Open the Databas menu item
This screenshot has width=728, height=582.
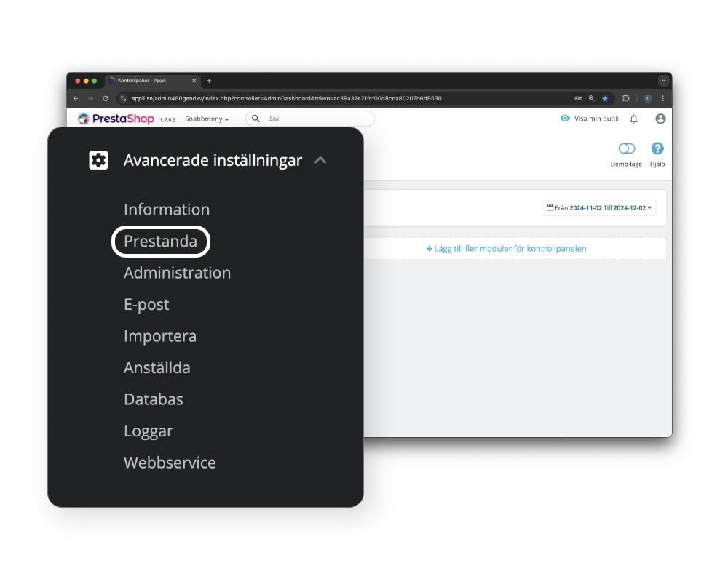pos(154,399)
